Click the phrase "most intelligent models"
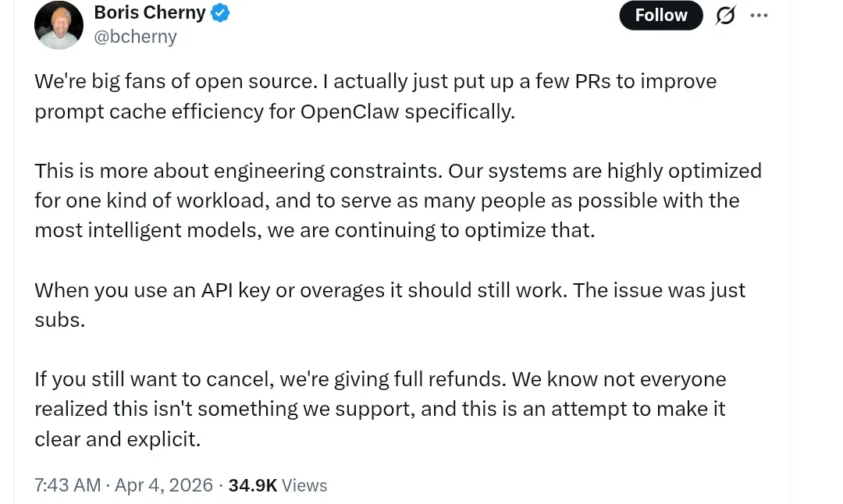This screenshot has height=504, width=843. click(149, 230)
